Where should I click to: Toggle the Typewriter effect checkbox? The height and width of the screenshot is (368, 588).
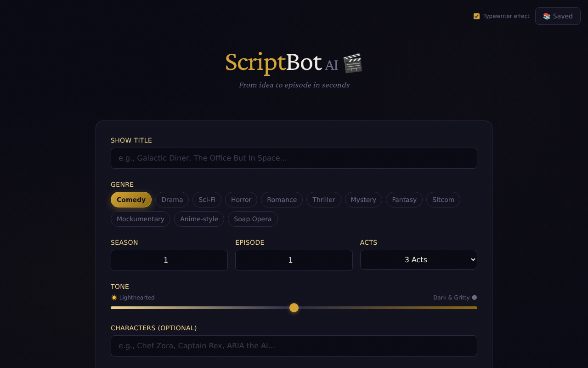coord(476,16)
